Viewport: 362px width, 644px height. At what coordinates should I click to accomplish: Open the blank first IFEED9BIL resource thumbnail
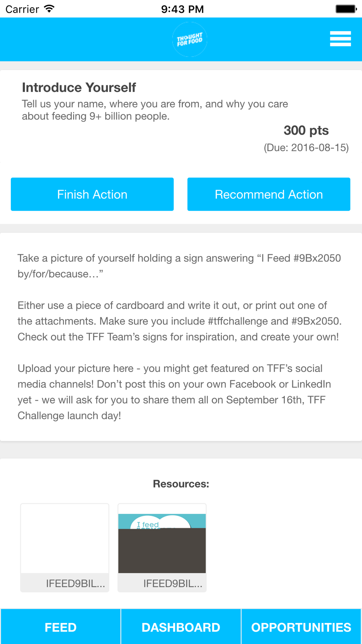pyautogui.click(x=65, y=539)
